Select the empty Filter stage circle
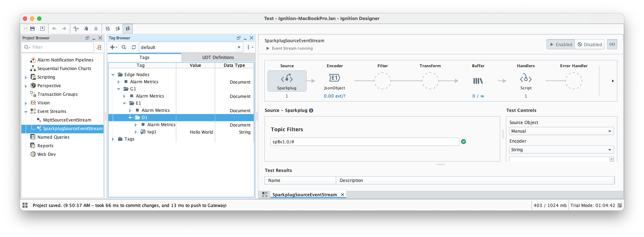Screen dimensions: 644x237 click(382, 81)
